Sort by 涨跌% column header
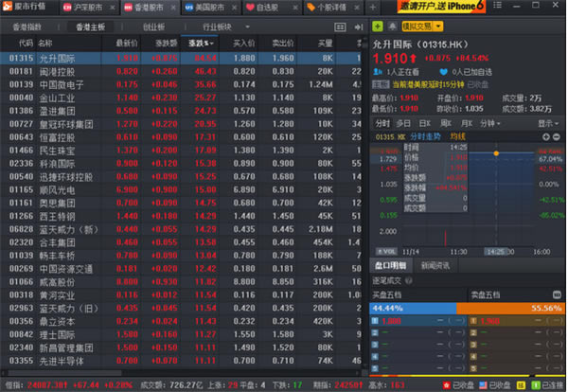The height and width of the screenshot is (392, 568). (x=201, y=44)
